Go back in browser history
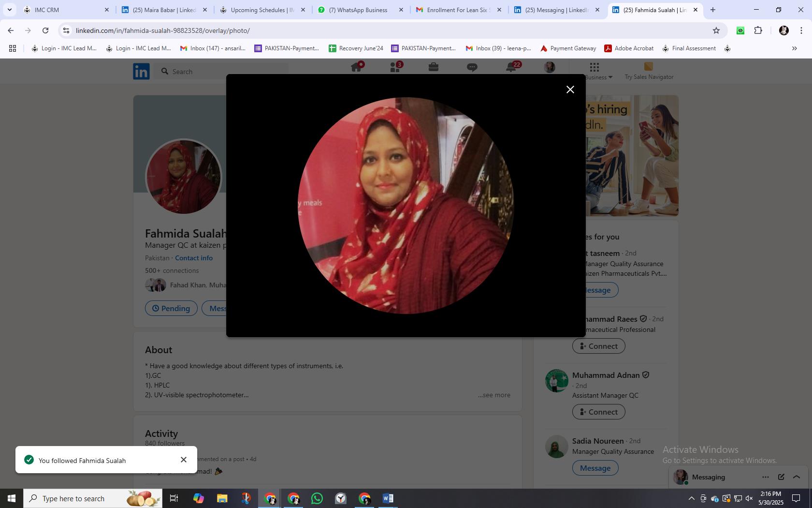 [11, 30]
